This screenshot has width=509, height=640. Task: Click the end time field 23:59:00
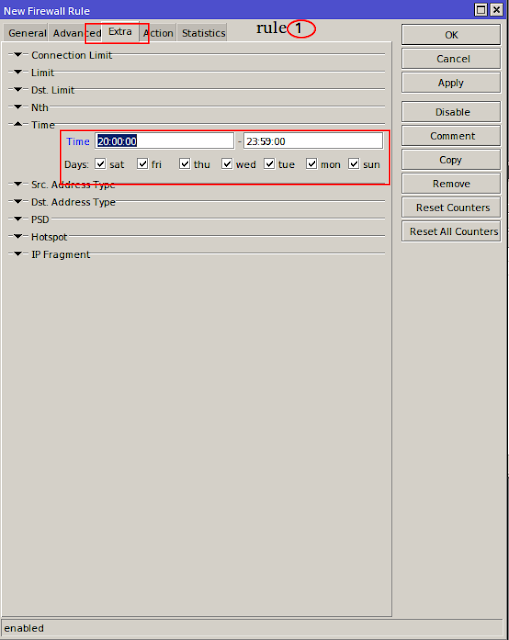[x=313, y=141]
